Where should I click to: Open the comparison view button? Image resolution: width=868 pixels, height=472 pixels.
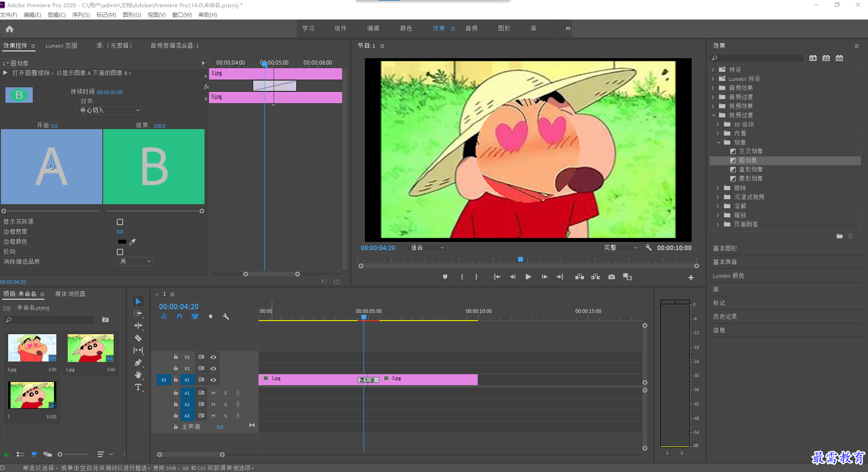click(627, 276)
